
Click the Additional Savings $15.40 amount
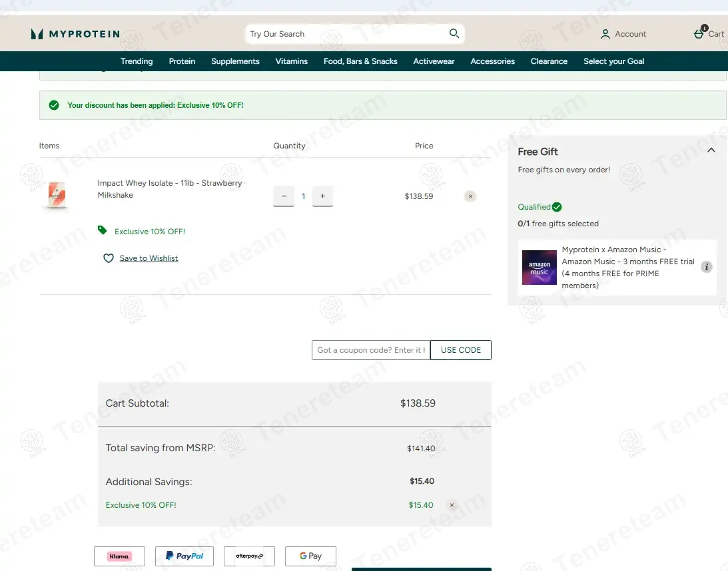[x=422, y=481]
